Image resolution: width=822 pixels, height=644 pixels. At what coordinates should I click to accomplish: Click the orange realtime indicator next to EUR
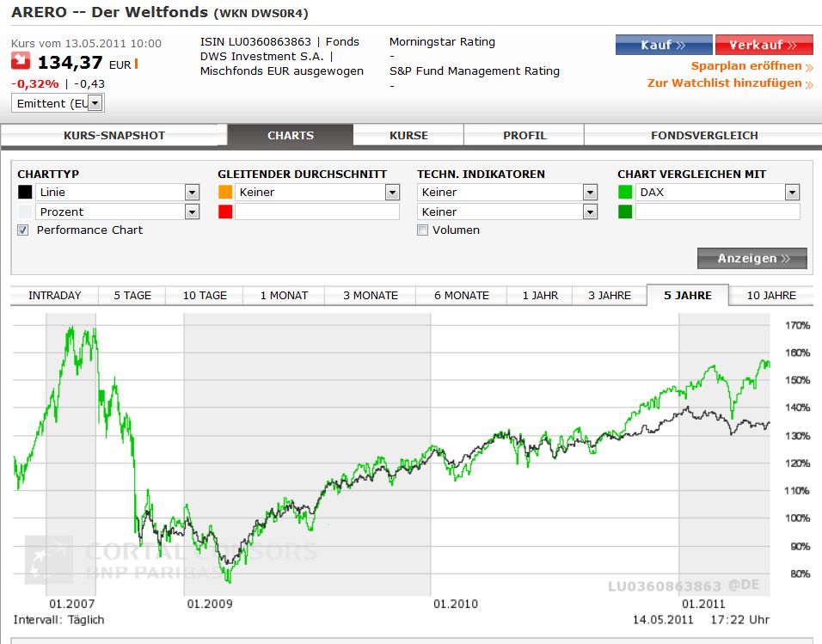coord(137,64)
